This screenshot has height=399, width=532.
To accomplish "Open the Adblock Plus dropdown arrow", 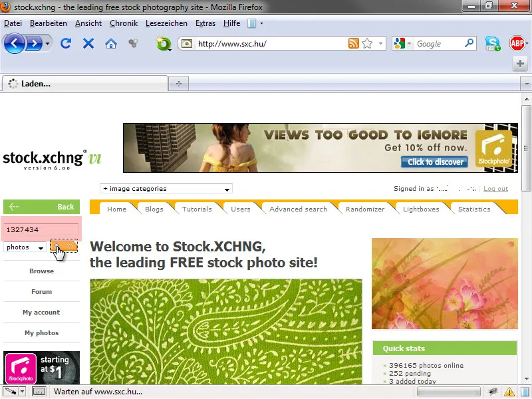I will 527,43.
